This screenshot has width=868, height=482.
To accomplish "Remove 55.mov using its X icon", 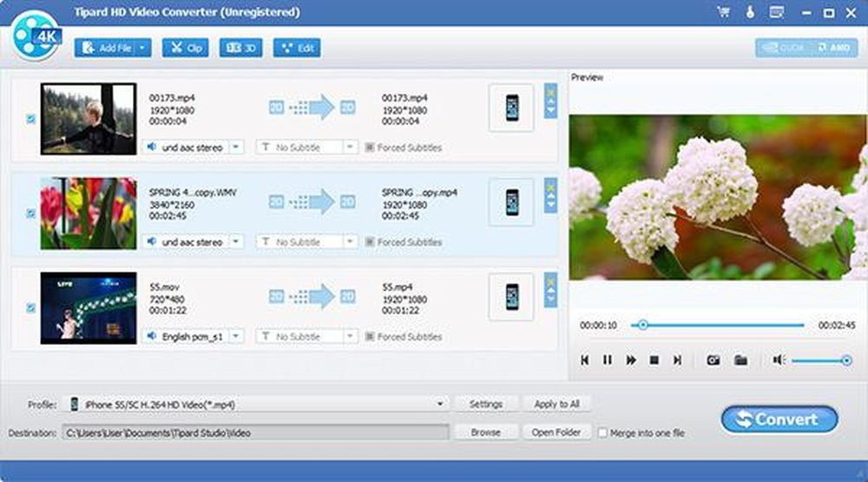I will click(551, 281).
